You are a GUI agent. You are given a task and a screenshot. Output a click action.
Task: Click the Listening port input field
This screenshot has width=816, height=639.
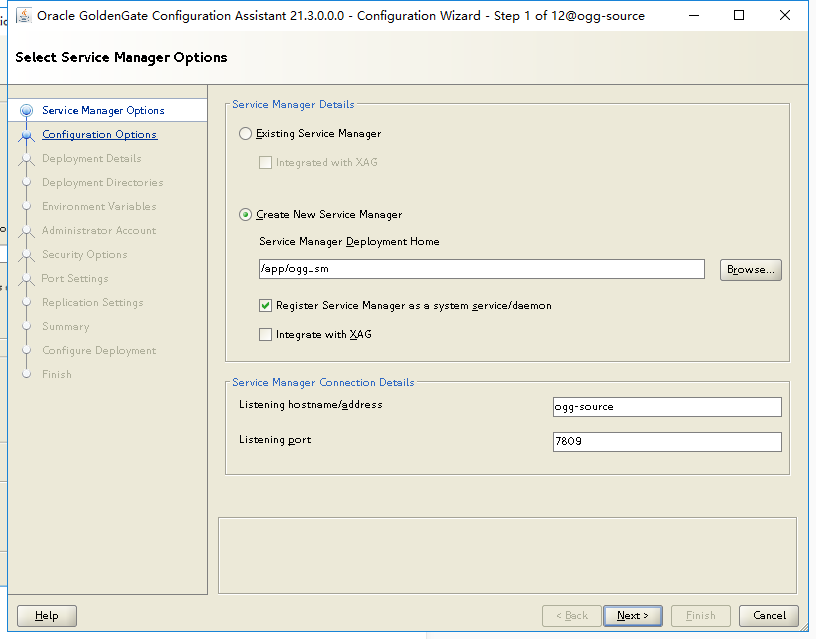pos(667,442)
